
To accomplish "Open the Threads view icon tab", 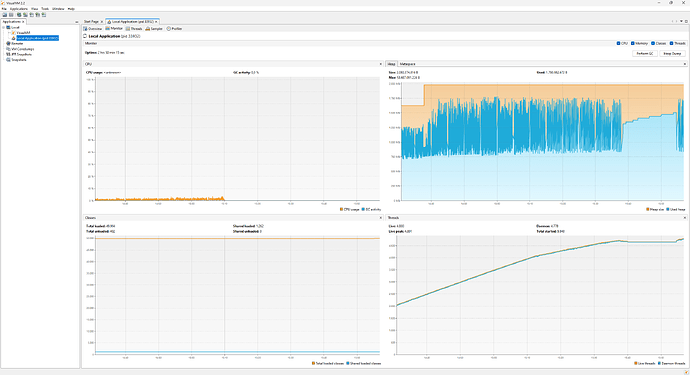I will (x=128, y=29).
